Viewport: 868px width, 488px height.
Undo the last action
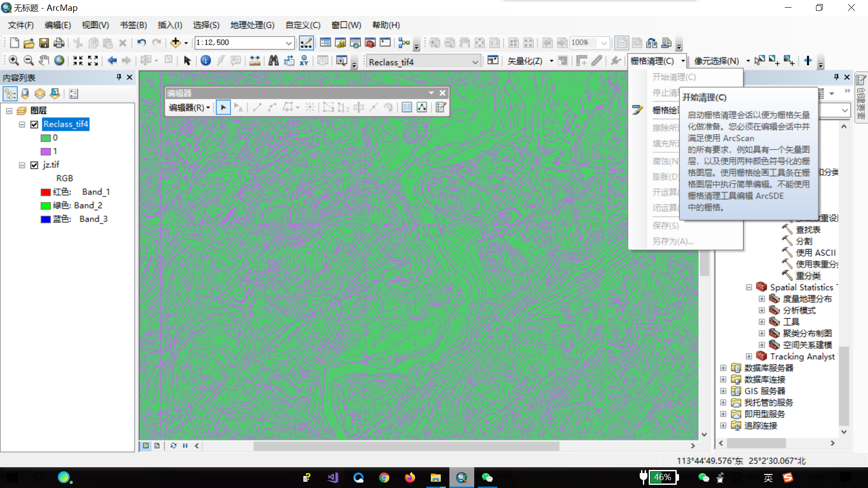tap(142, 43)
